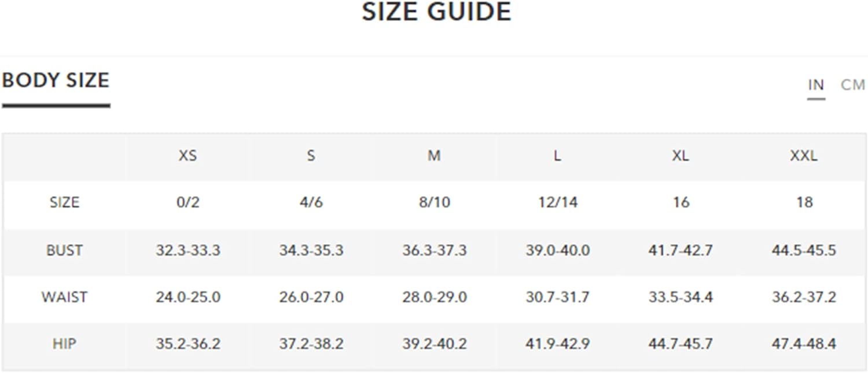Select the L column header
Screen dimensions: 868x373
coord(557,156)
